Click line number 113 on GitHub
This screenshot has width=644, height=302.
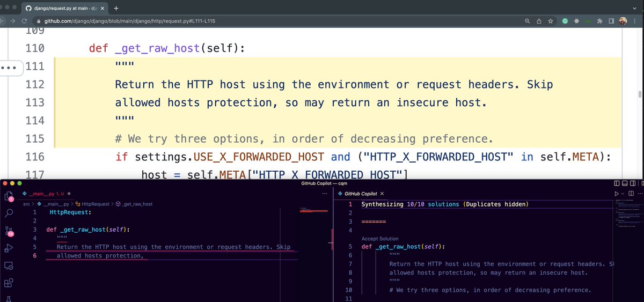[34, 102]
